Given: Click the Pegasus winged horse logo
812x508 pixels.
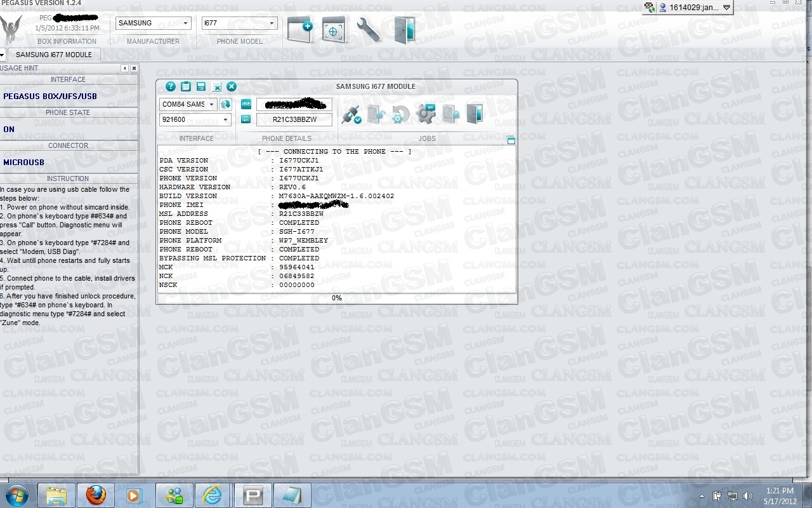Looking at the screenshot, I should 11,29.
